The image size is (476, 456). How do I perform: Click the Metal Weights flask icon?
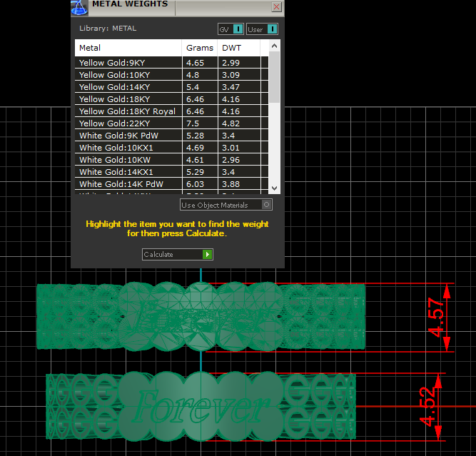point(80,7)
